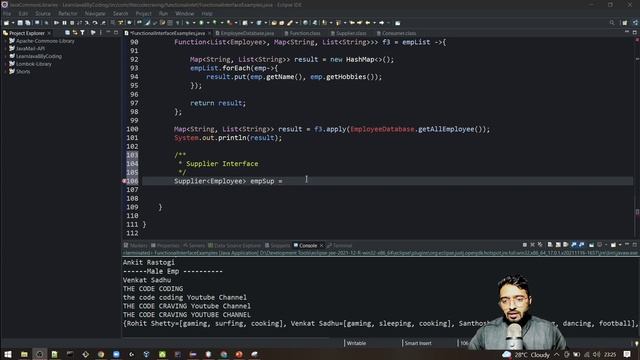Open the Debug button dropdown arrow

pos(194,23)
